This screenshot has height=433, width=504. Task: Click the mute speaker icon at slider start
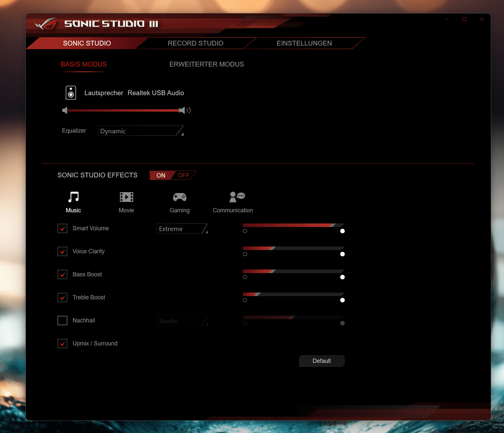coord(65,110)
